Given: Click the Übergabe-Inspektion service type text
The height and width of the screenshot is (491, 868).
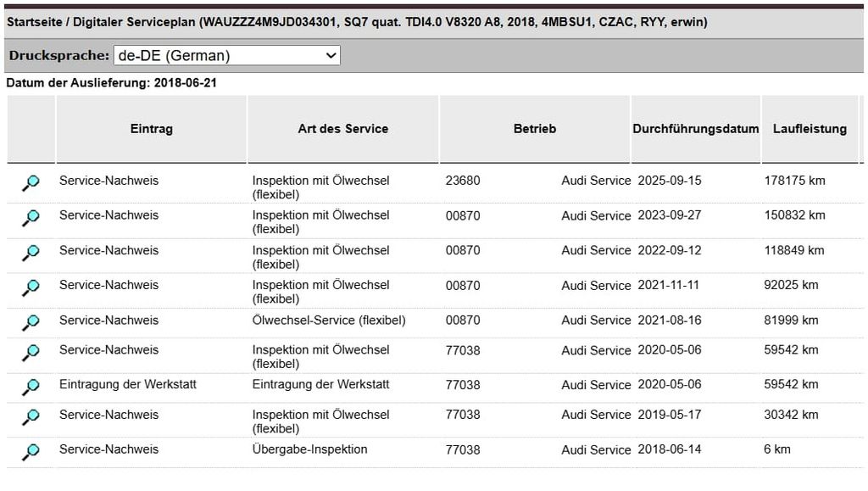Looking at the screenshot, I should point(309,449).
